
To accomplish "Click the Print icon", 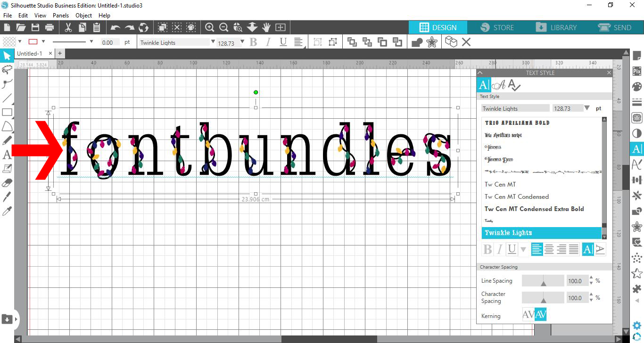I will point(50,27).
